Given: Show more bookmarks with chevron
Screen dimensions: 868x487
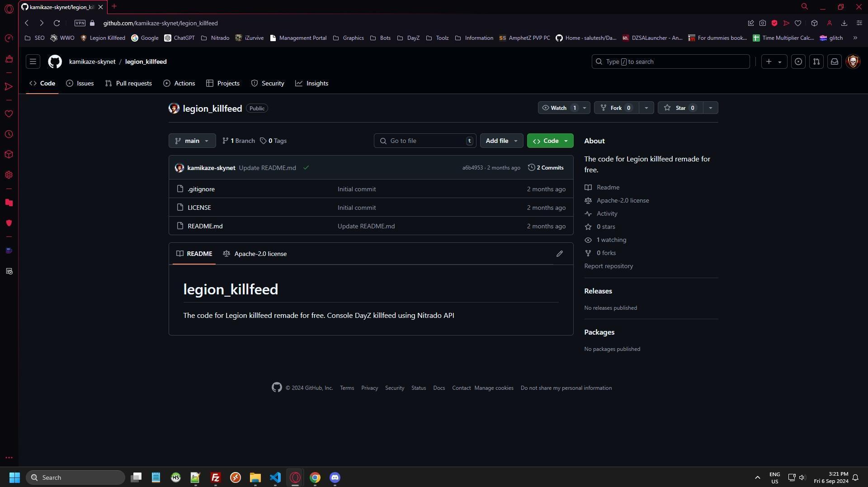Looking at the screenshot, I should tap(855, 38).
